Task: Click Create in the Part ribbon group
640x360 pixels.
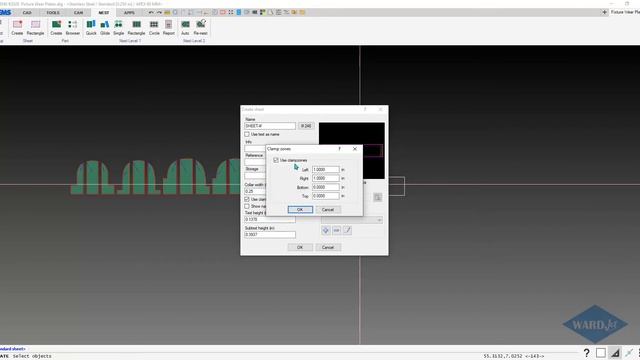Action: [x=56, y=28]
